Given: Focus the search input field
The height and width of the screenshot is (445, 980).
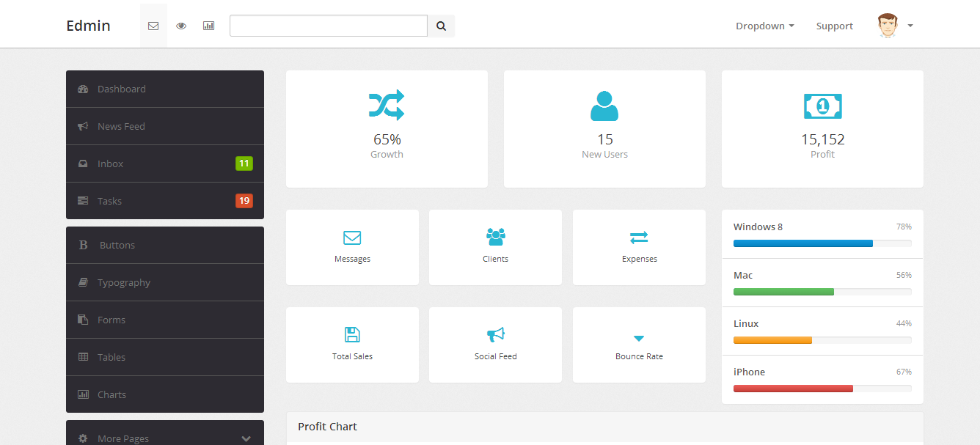Looking at the screenshot, I should (x=329, y=26).
